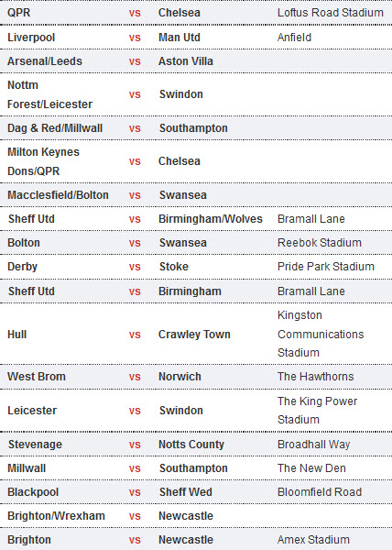392x550 pixels.
Task: Click Macclesfield/Bolton team name
Action: coord(58,195)
